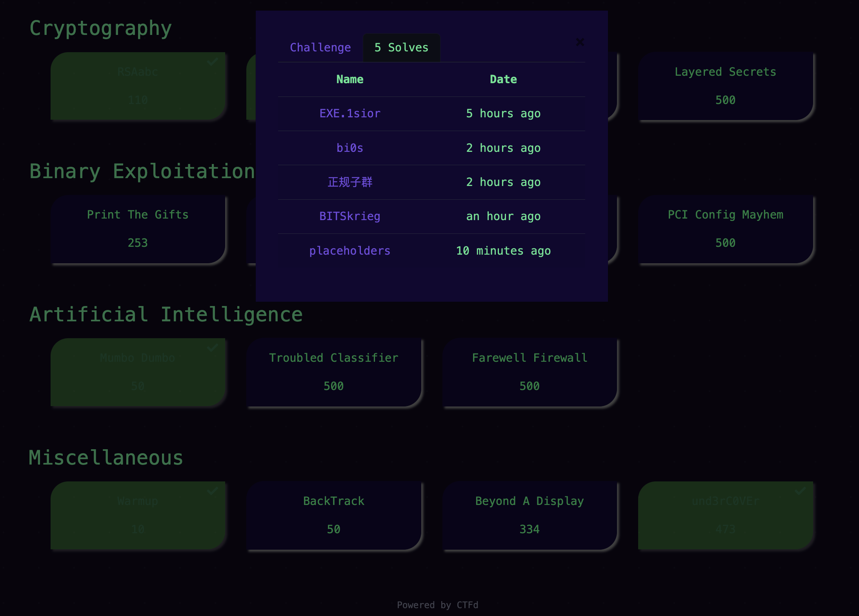Click the und3rC0VEr checkmark icon

pos(800,491)
